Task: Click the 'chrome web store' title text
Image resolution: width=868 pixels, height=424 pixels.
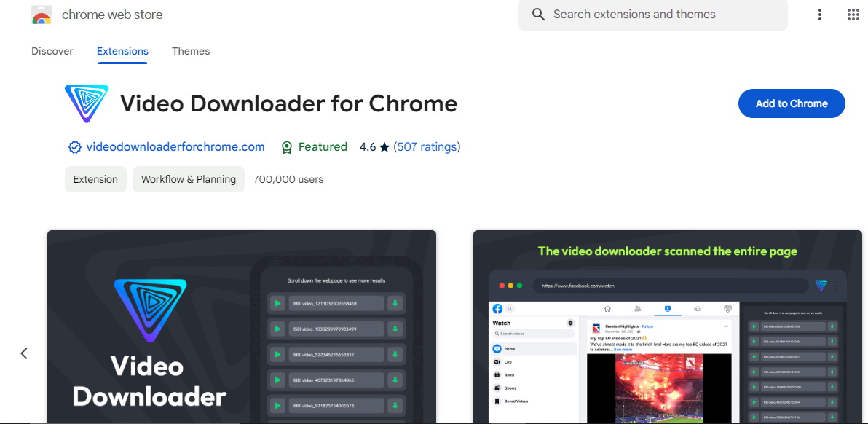Action: (112, 15)
